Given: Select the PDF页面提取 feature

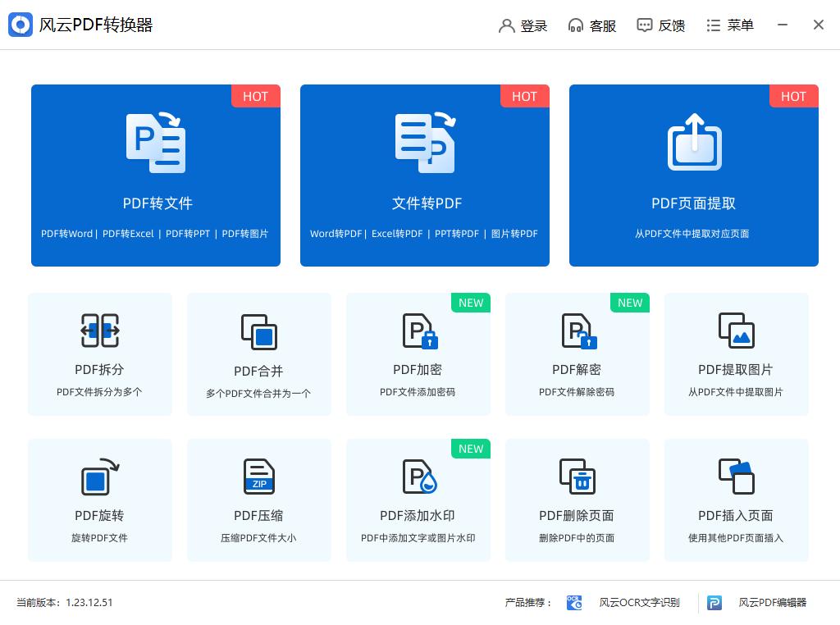Looking at the screenshot, I should click(693, 175).
